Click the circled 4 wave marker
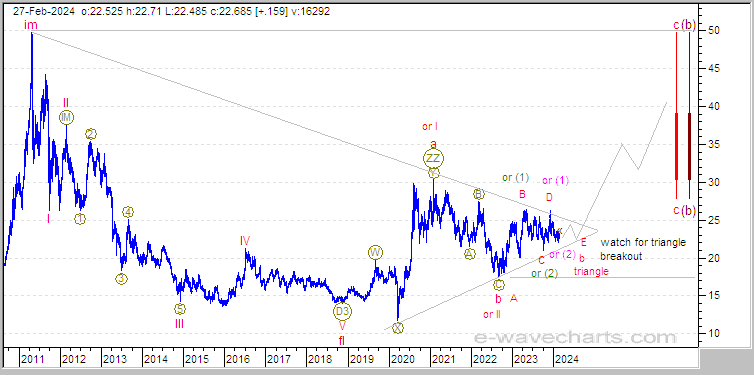This screenshot has height=375, width=754. (x=127, y=212)
